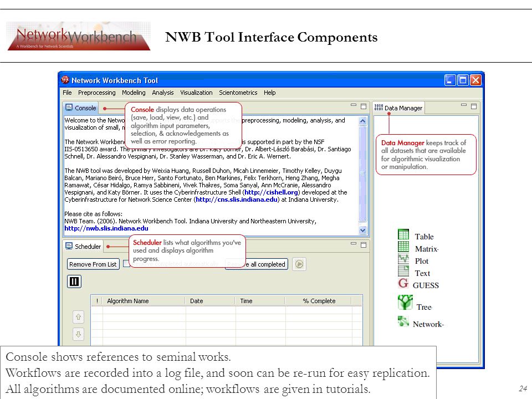
Task: Maximize the Network Workbench Tool window
Action: pyautogui.click(x=463, y=80)
